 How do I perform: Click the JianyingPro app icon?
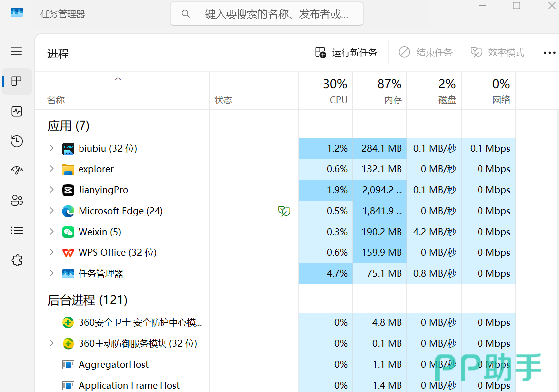[x=68, y=190]
